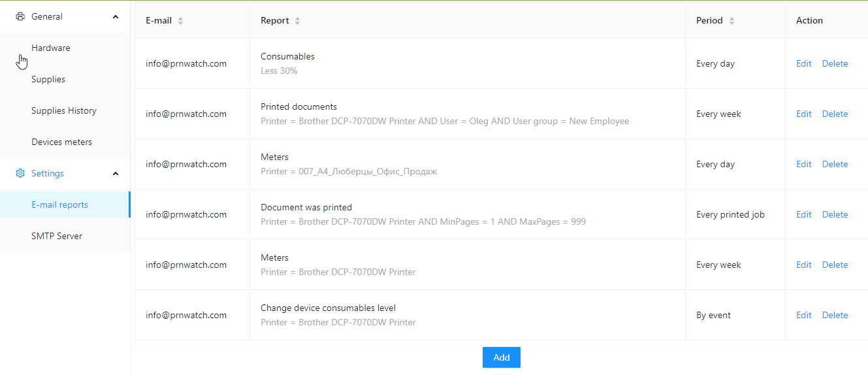Image resolution: width=868 pixels, height=375 pixels.
Task: Select Devices meters in sidebar
Action: coord(65,142)
